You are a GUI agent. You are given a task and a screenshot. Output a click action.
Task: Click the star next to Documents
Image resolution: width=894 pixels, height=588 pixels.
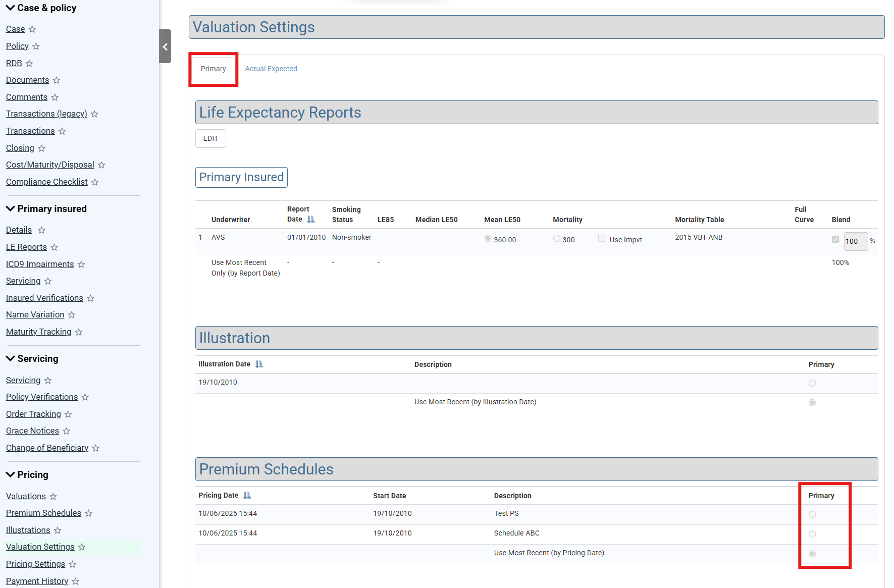coord(57,80)
